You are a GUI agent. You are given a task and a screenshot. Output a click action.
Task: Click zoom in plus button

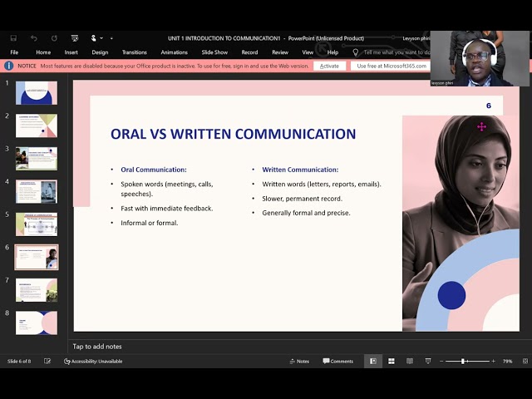point(494,362)
